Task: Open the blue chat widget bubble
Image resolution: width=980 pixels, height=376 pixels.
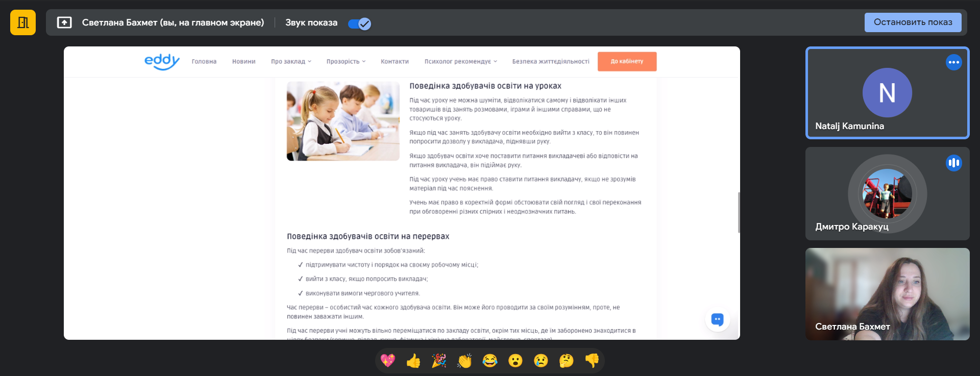Action: [717, 319]
